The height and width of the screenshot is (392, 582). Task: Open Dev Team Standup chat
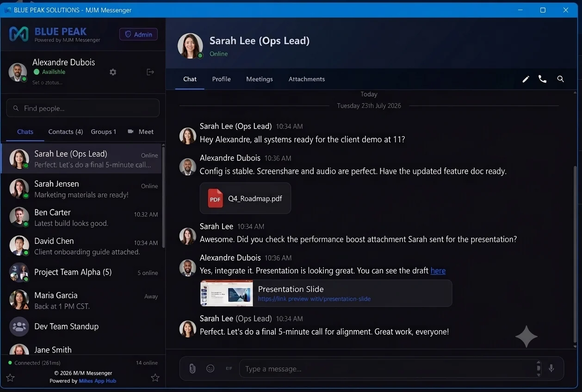(81, 326)
